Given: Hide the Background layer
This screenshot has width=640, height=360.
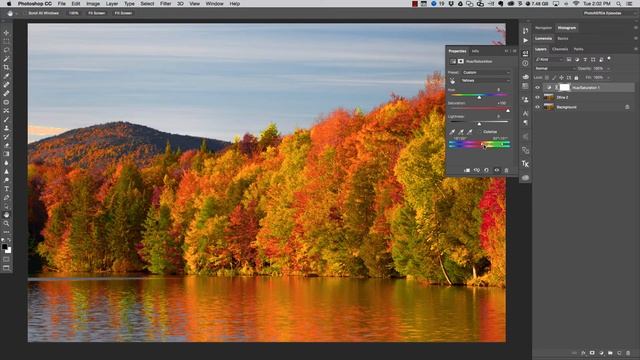Looking at the screenshot, I should [538, 107].
